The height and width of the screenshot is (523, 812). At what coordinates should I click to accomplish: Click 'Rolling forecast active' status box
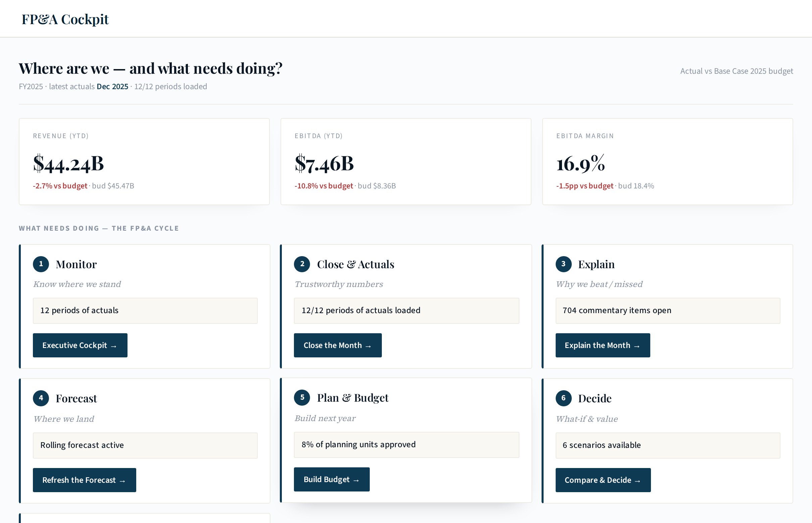[145, 446]
